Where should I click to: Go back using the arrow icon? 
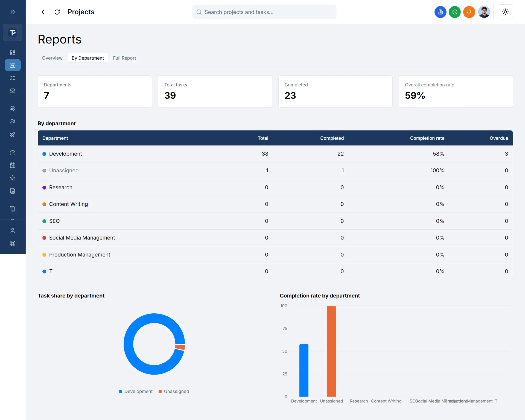pos(44,12)
